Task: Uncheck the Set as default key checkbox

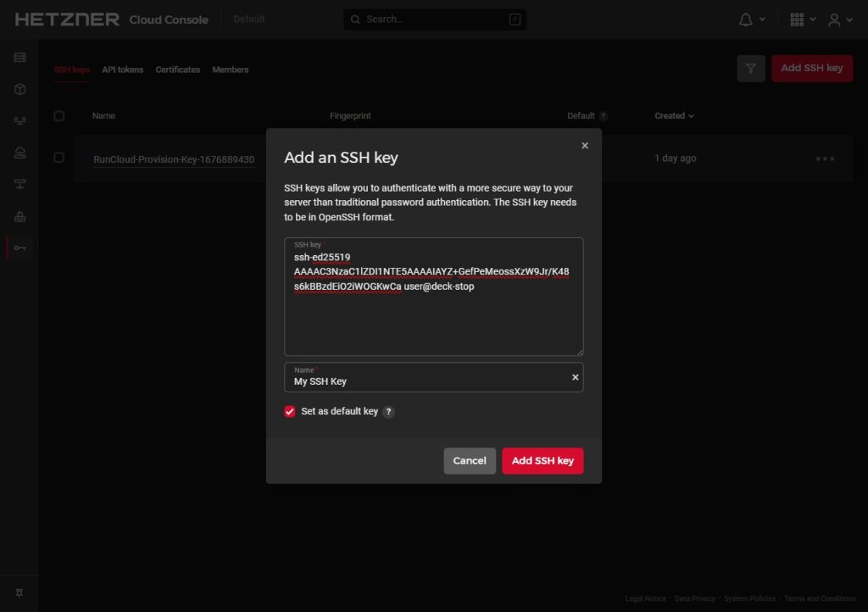Action: (290, 412)
